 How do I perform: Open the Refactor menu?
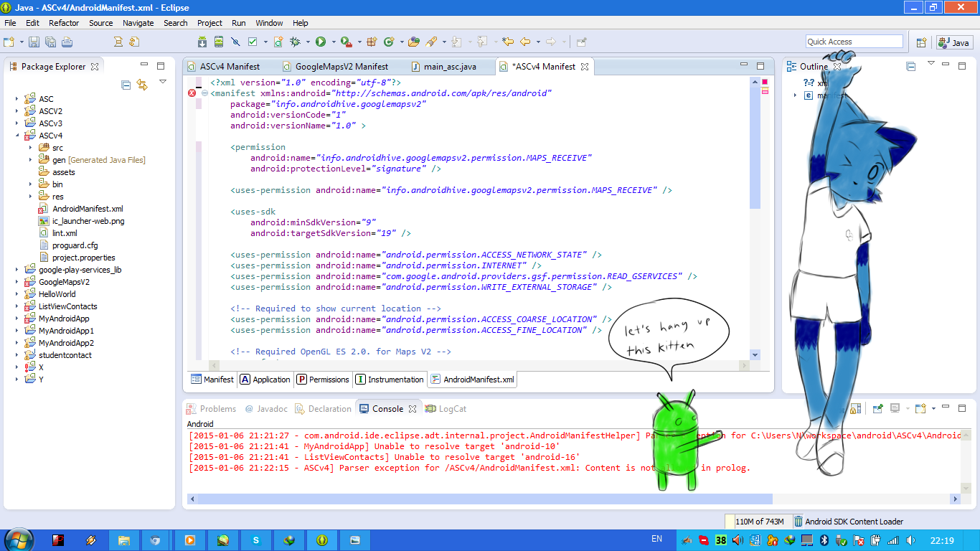pyautogui.click(x=64, y=23)
